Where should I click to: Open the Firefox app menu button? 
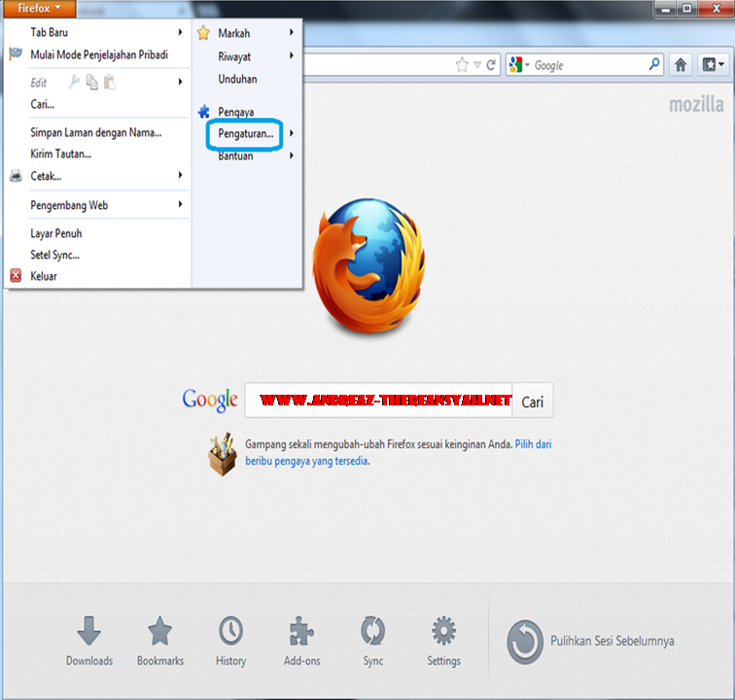[39, 9]
